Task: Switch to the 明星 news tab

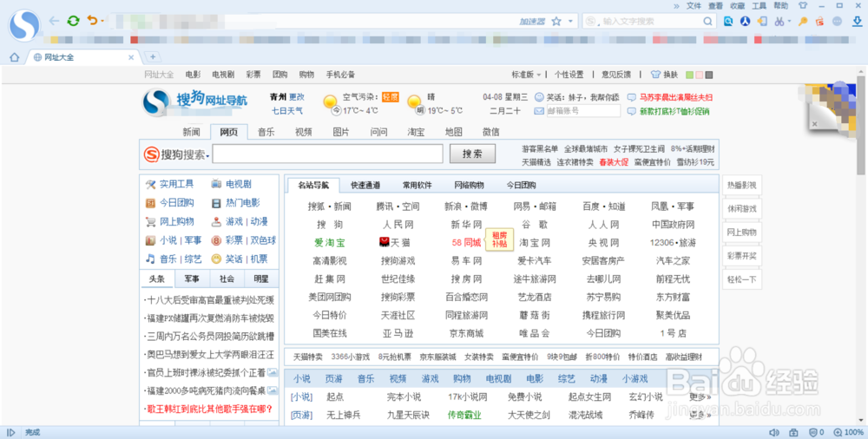Action: [x=261, y=279]
